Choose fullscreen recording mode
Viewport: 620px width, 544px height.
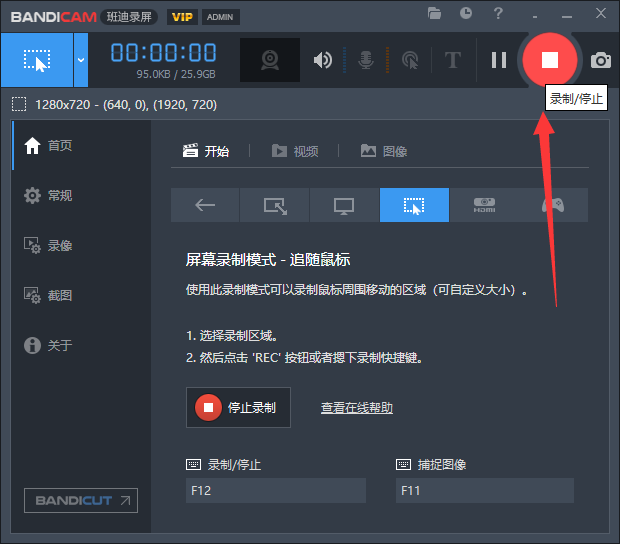click(344, 205)
